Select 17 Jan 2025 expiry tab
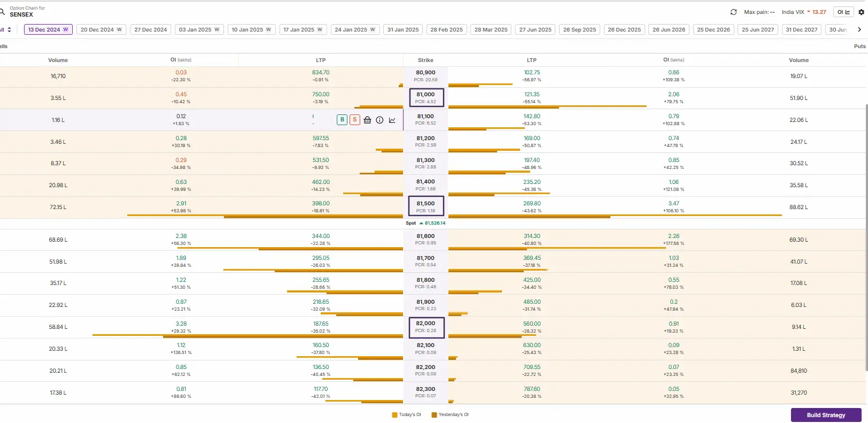 pyautogui.click(x=303, y=29)
